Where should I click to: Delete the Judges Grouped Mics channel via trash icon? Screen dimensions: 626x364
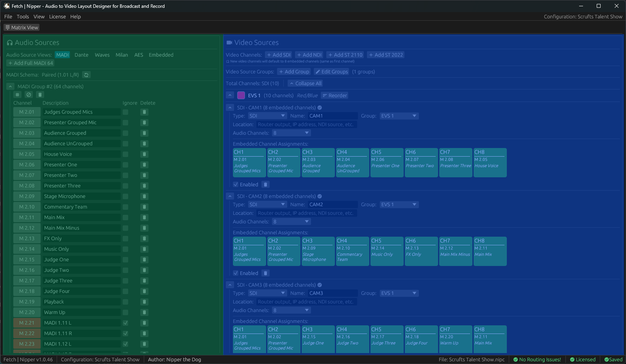[144, 112]
